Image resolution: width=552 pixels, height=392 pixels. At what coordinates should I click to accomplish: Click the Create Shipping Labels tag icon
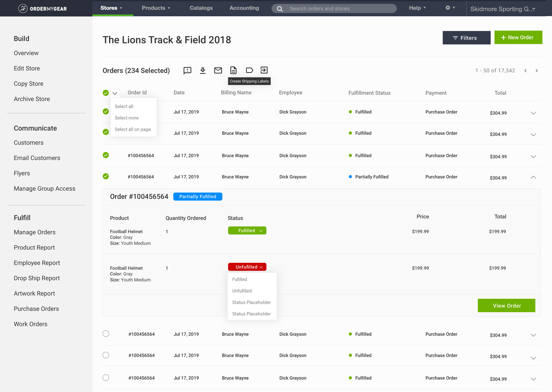[249, 70]
